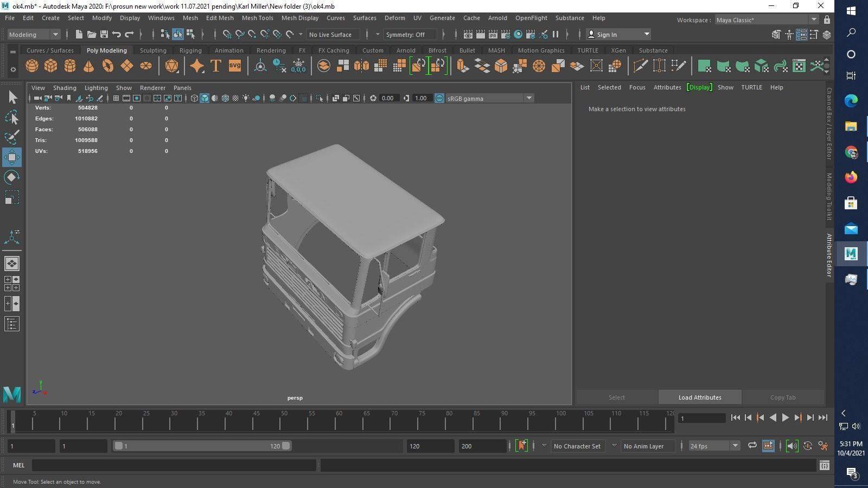Screen dimensions: 868x488
Task: Toggle loop playback button
Action: pos(752,446)
